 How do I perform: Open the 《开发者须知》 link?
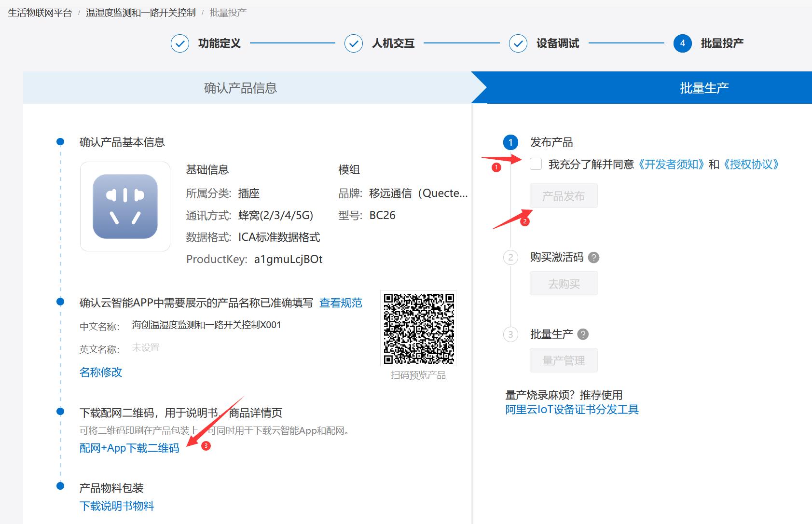tap(672, 165)
